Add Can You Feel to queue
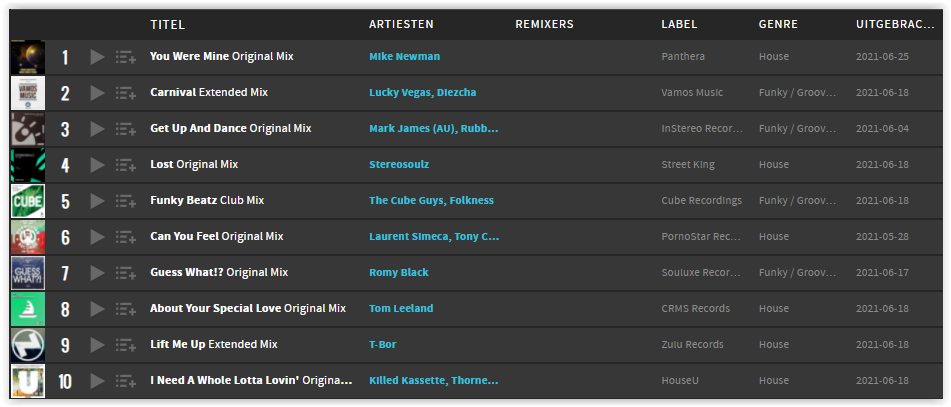Screen dimensions: 951x407 point(126,237)
